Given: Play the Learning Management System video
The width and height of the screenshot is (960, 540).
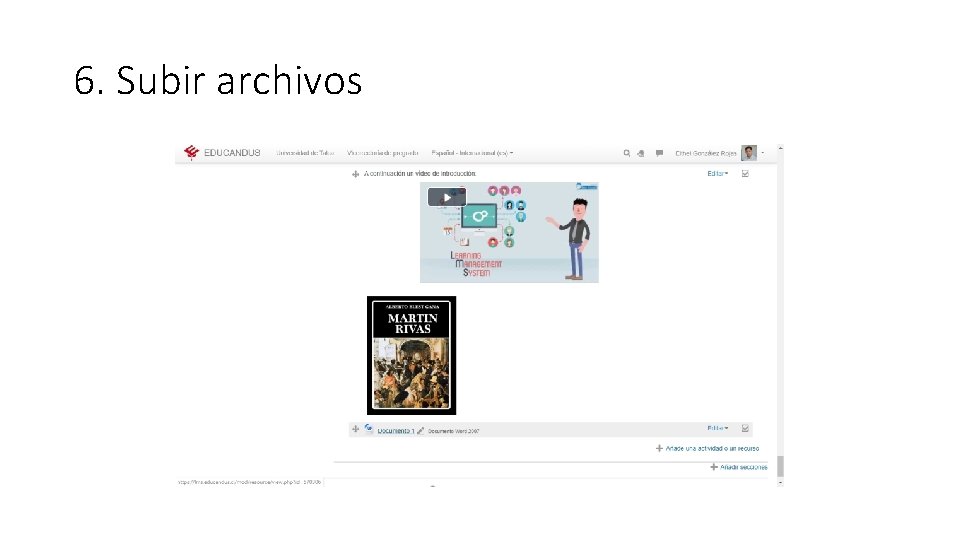Looking at the screenshot, I should point(447,197).
